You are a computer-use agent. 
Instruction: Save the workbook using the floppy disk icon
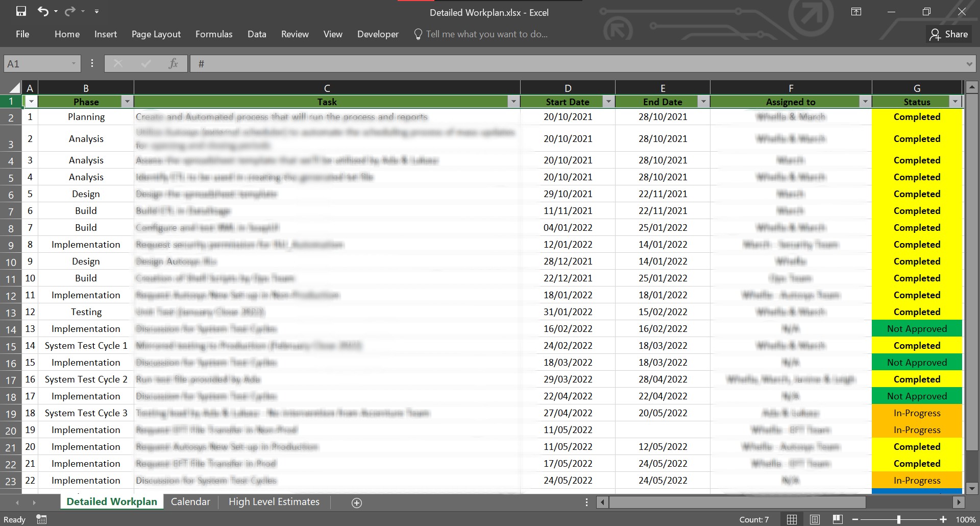click(x=21, y=11)
